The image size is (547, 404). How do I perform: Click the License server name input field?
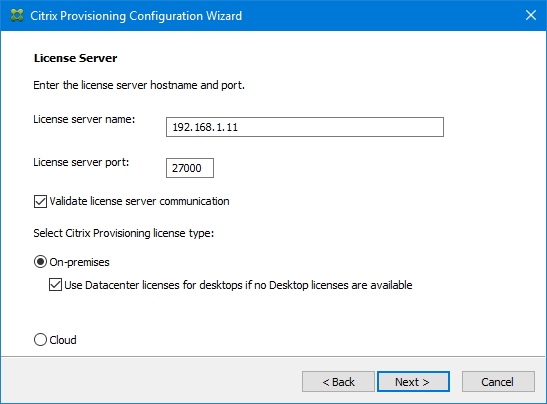pyautogui.click(x=305, y=127)
